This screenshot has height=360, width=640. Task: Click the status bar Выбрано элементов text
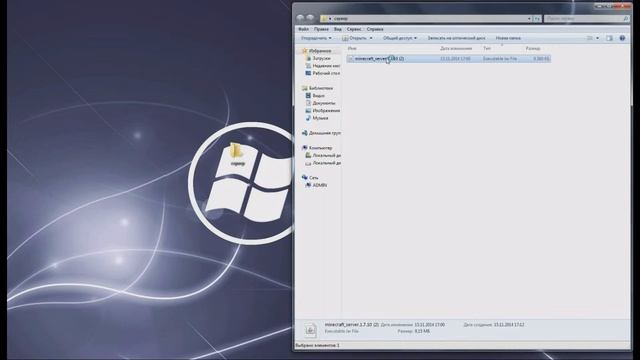(x=318, y=345)
